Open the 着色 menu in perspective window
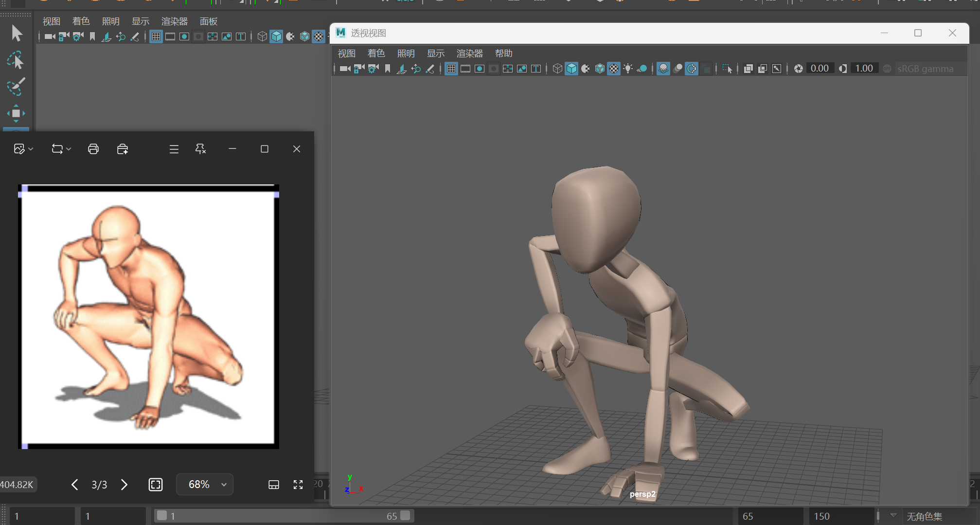The height and width of the screenshot is (525, 980). coord(376,53)
